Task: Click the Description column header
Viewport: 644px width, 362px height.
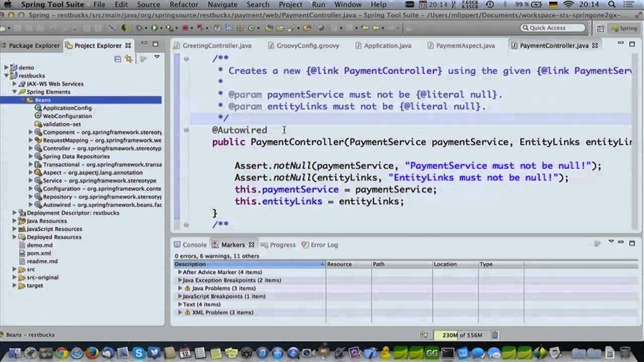Action: coord(250,264)
